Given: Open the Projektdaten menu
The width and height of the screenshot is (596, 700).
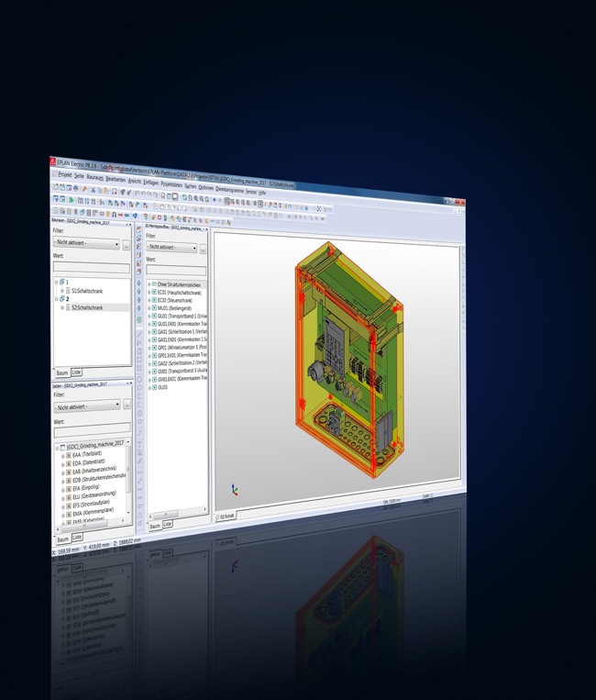Looking at the screenshot, I should [171, 183].
